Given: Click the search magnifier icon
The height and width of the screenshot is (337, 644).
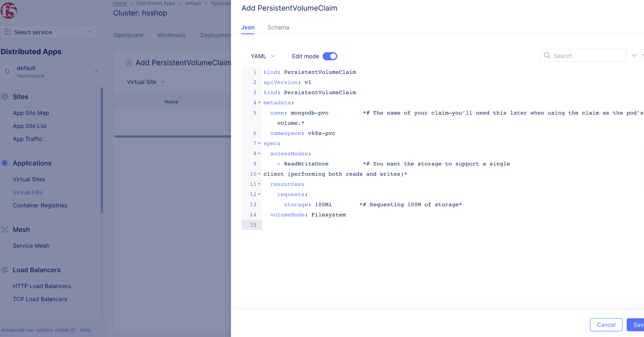Looking at the screenshot, I should (547, 55).
